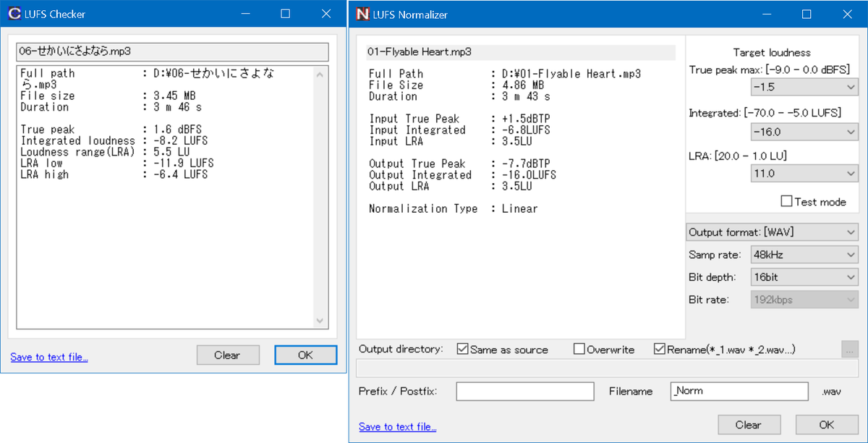Image resolution: width=868 pixels, height=443 pixels.
Task: Uncheck Same as source option
Action: (x=463, y=349)
